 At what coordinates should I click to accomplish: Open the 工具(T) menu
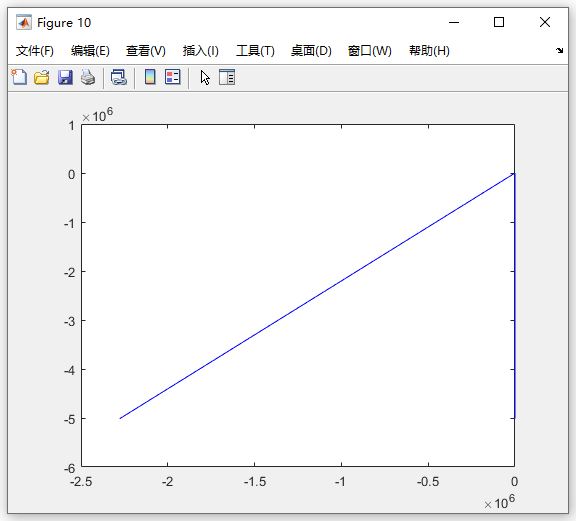[x=255, y=51]
